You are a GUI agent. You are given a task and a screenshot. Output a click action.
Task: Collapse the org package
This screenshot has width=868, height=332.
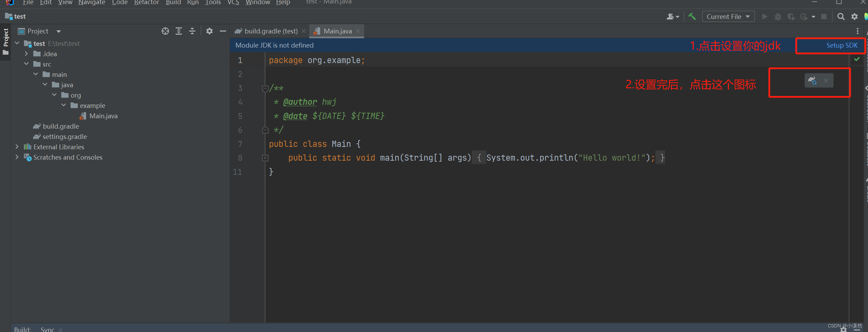click(55, 95)
